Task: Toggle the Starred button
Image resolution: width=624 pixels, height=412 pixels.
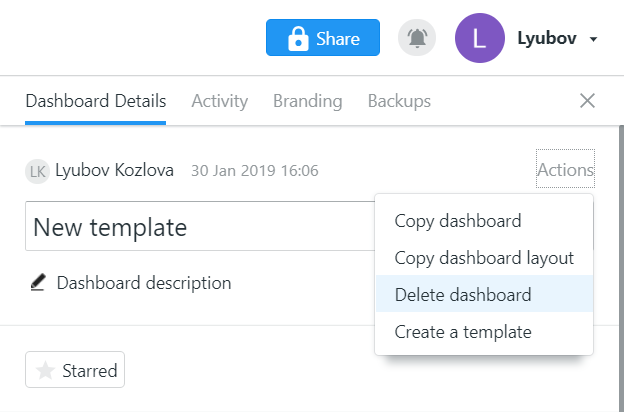Action: [75, 369]
